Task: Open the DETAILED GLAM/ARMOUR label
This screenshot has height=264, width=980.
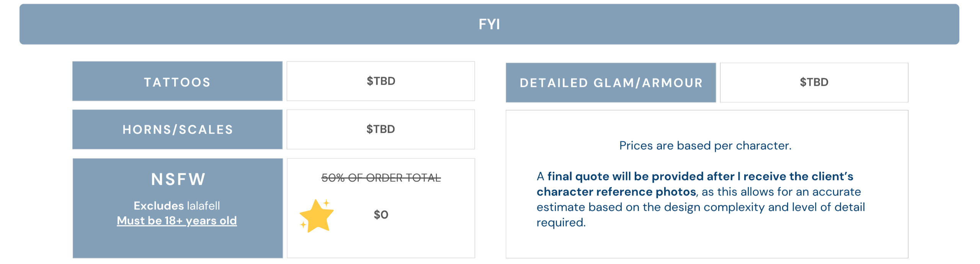Action: [x=611, y=83]
